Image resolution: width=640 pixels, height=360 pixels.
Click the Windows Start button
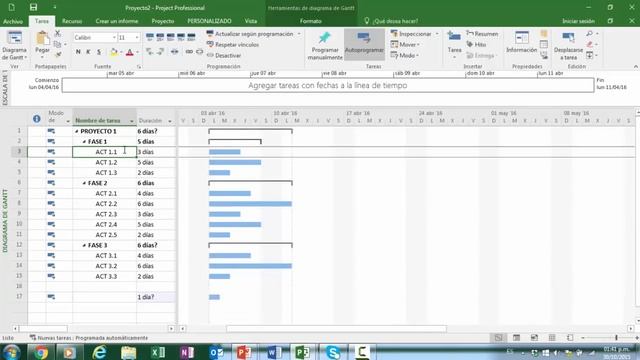pyautogui.click(x=11, y=352)
